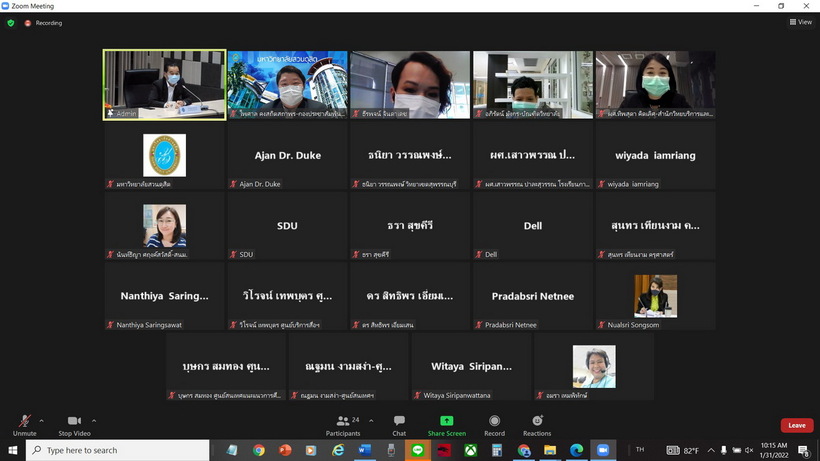Screen dimensions: 820x461
Task: Click the 82°F weather widget
Action: click(682, 450)
